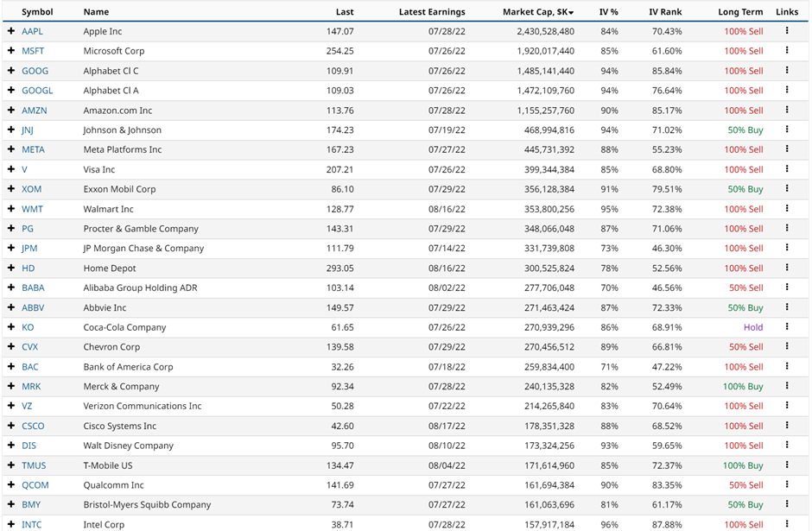Open links menu for Walt Disney Company
812x531 pixels.
point(787,446)
